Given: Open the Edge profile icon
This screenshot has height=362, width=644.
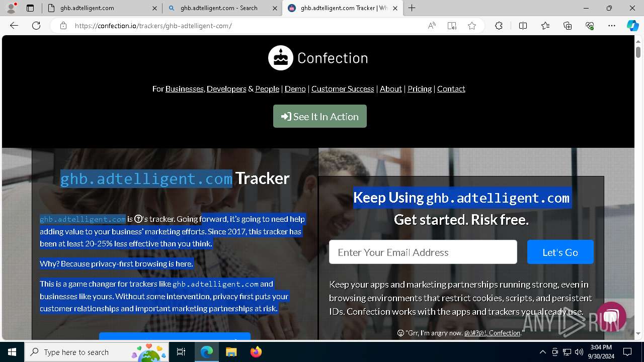Looking at the screenshot, I should (x=11, y=8).
